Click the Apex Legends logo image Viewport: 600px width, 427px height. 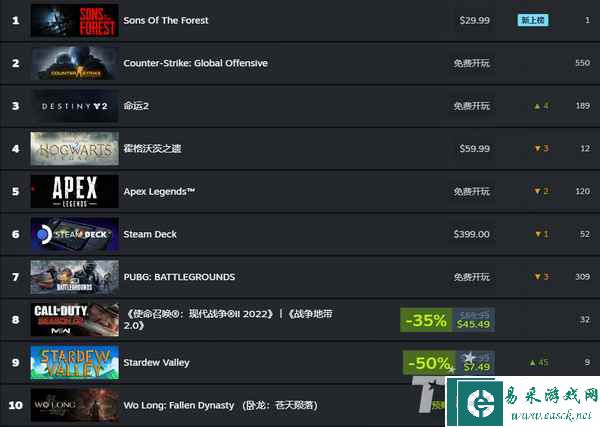[x=75, y=191]
